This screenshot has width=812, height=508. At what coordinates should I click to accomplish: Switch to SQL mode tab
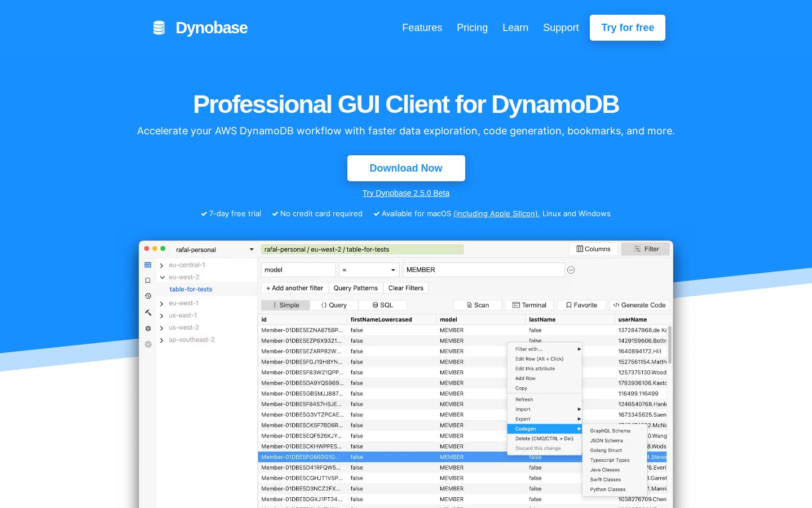point(382,305)
